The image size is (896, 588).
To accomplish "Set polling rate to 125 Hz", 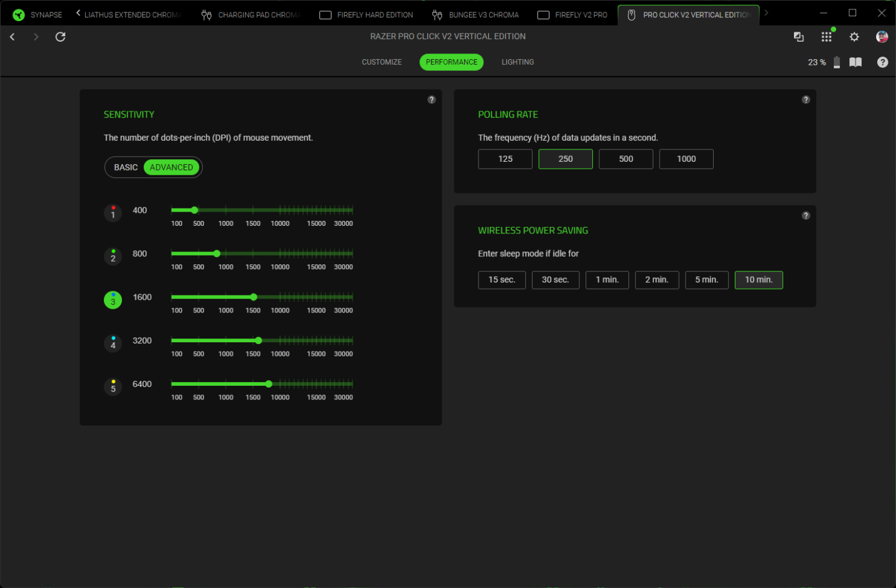I will [x=505, y=159].
